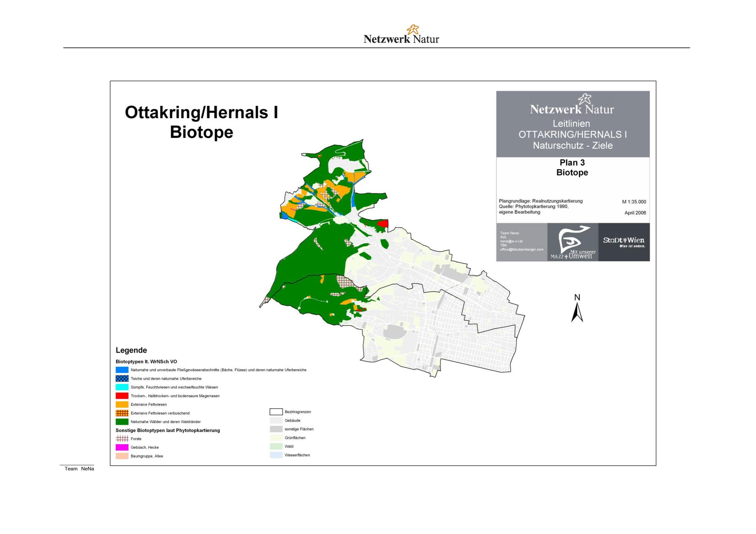
Task: Click the red biotope patch on the map
Action: pos(383,224)
